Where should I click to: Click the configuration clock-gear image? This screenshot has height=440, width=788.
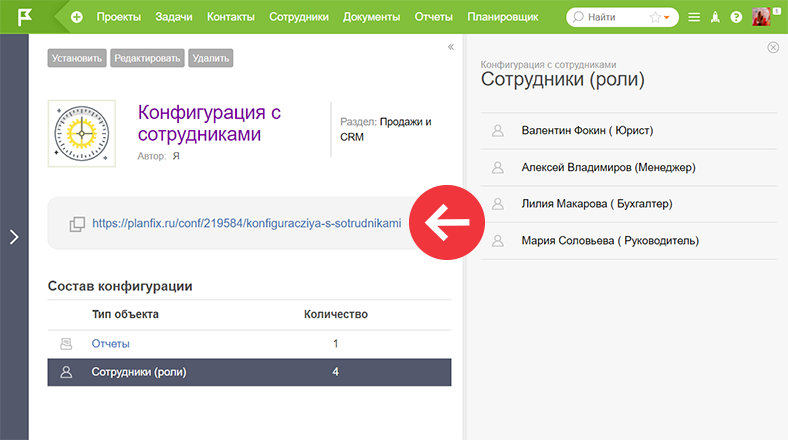[x=81, y=133]
